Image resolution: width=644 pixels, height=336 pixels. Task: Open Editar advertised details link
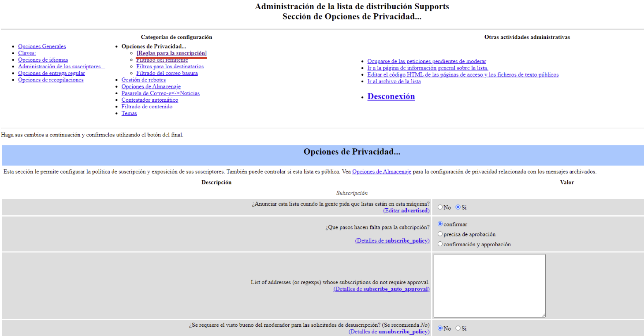406,211
